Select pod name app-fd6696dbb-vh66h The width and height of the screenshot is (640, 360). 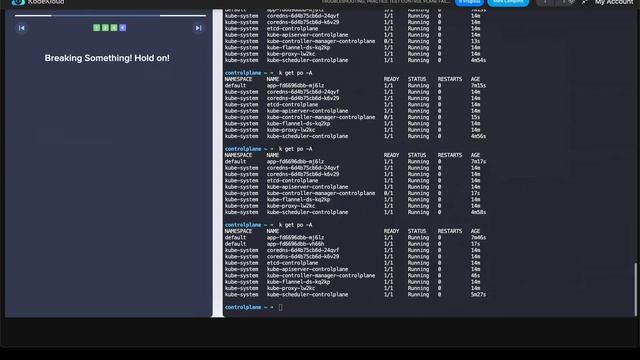[295, 244]
